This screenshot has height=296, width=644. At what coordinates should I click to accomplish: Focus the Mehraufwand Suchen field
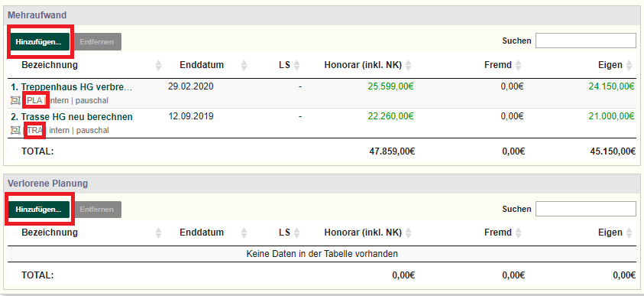coord(586,41)
